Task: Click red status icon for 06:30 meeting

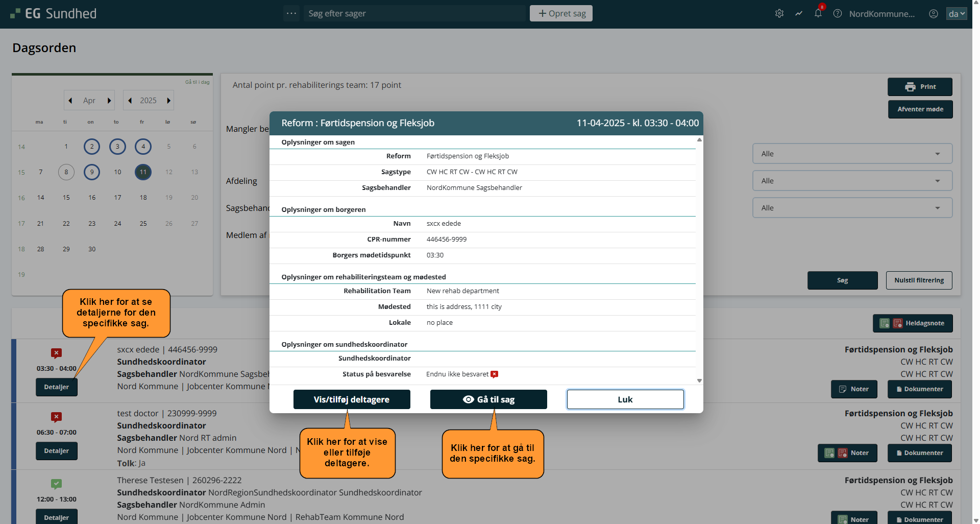Action: (x=57, y=417)
